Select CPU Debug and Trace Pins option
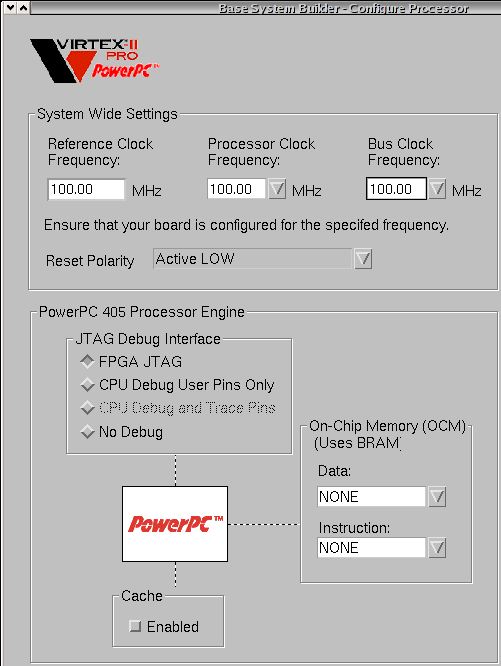 (87, 408)
